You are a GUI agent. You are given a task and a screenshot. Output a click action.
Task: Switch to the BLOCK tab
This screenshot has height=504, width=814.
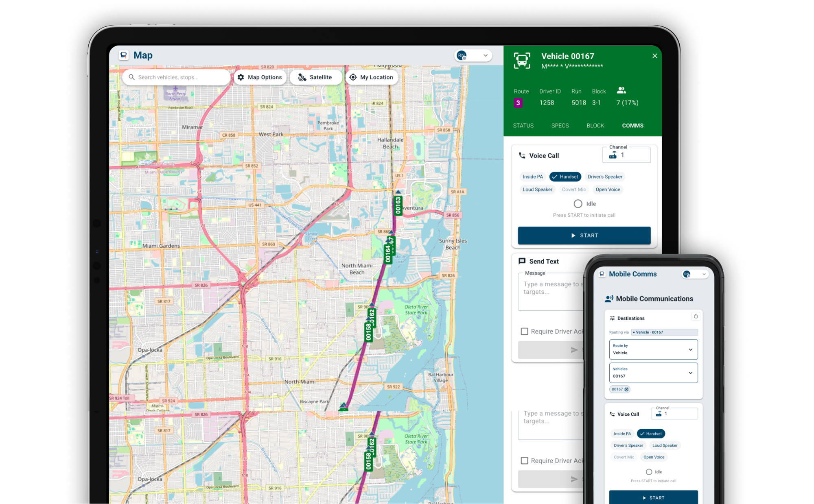click(595, 126)
